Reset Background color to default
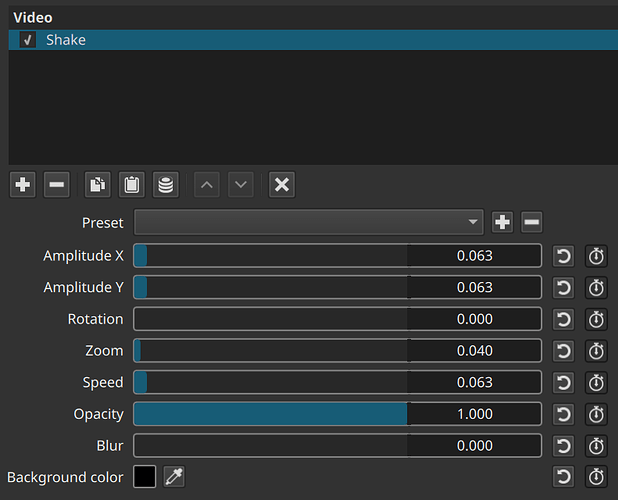The image size is (618, 500). [564, 477]
